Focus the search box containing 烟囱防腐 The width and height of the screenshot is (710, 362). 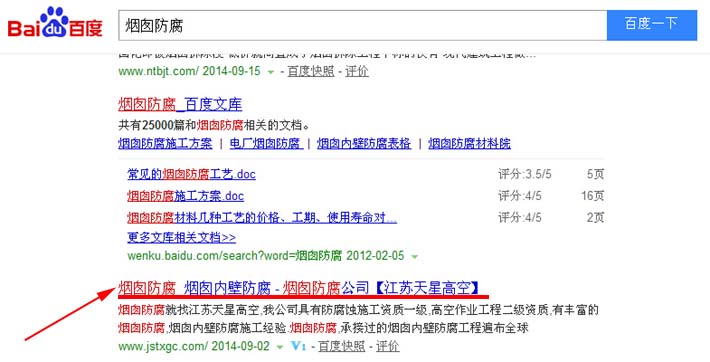[x=362, y=25]
